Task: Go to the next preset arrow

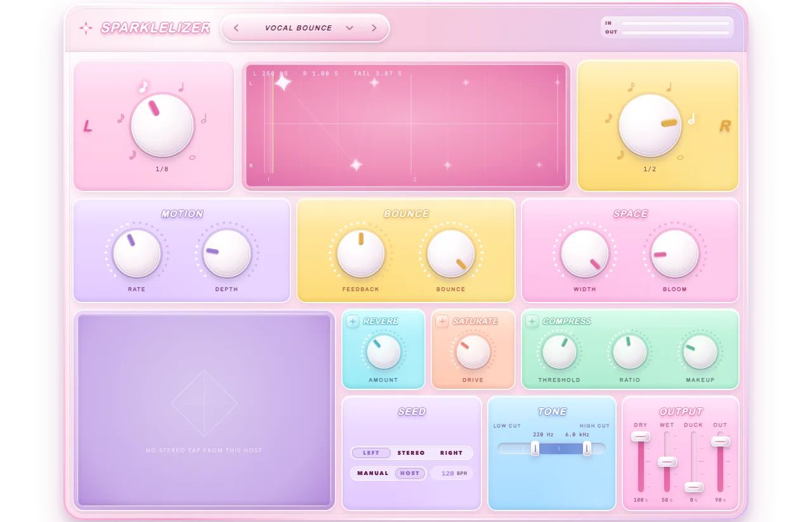Action: pyautogui.click(x=374, y=28)
